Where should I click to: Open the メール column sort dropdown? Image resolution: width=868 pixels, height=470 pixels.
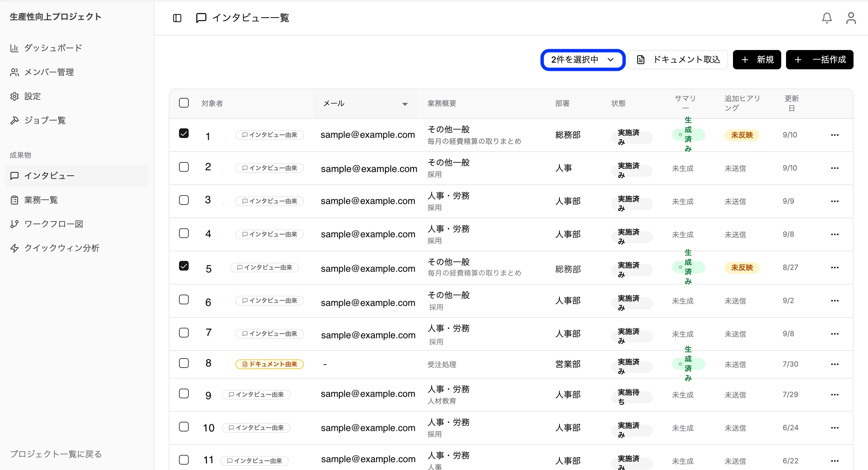tap(405, 104)
